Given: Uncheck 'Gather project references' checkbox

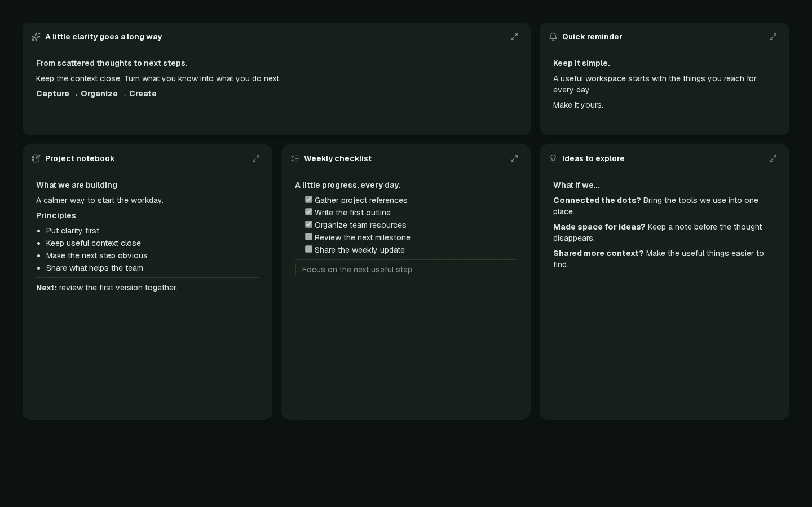Looking at the screenshot, I should click(308, 200).
